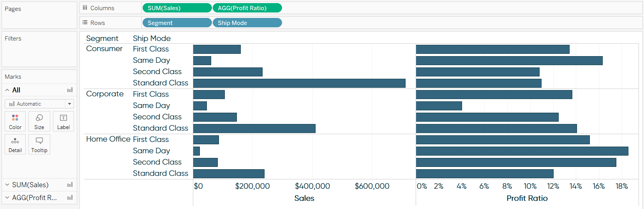644x209 pixels.
Task: Click bar chart icon beside All marks
Action: click(x=70, y=90)
